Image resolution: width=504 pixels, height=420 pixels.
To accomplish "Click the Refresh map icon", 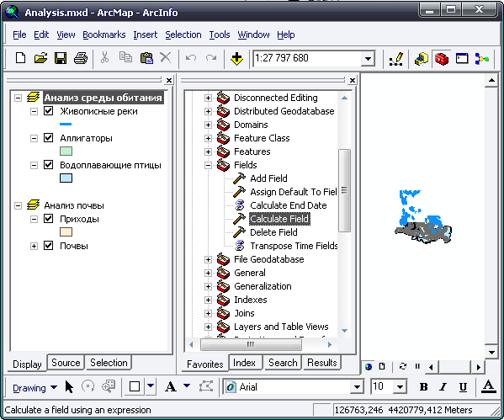I will 403,367.
